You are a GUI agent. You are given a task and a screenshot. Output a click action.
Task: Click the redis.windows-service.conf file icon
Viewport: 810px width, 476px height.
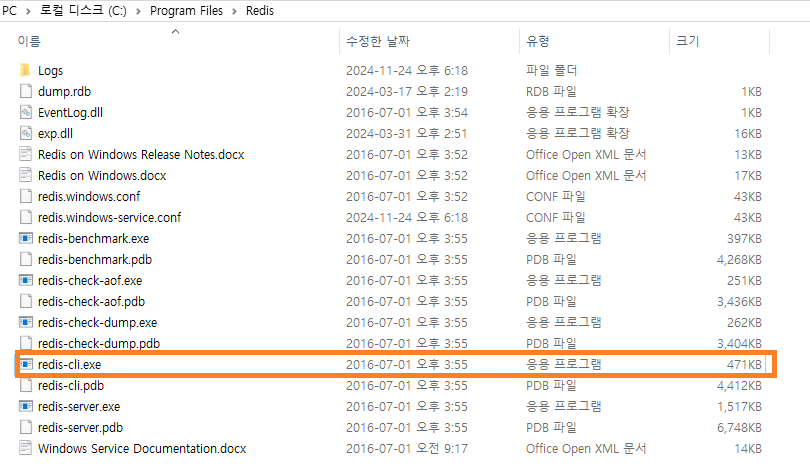(x=25, y=217)
